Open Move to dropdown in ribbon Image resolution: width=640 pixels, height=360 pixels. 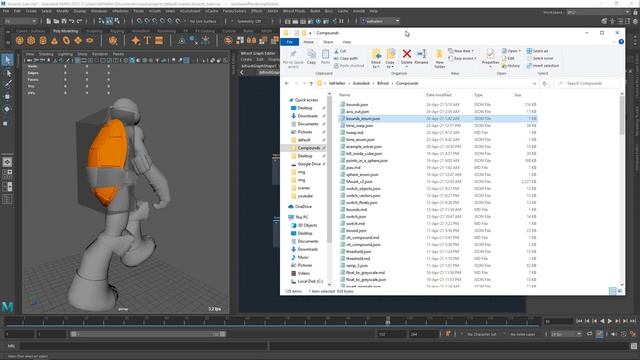(x=376, y=59)
